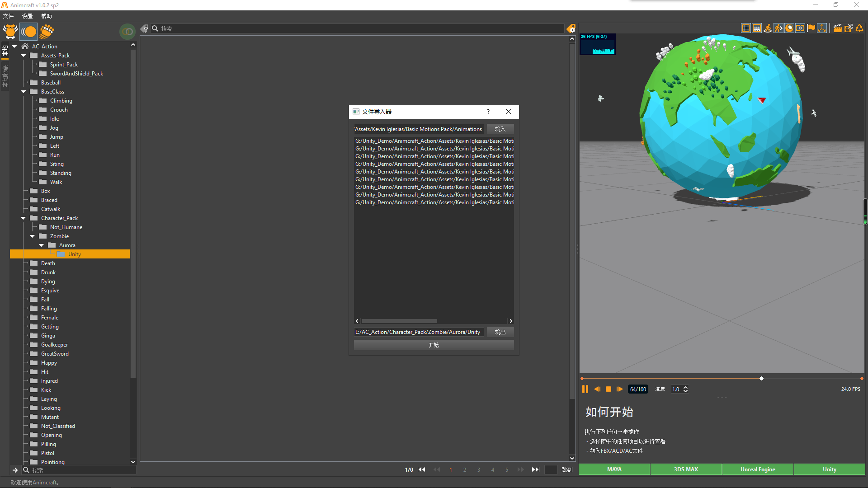The width and height of the screenshot is (868, 488).
Task: Jump to the last page
Action: (536, 469)
